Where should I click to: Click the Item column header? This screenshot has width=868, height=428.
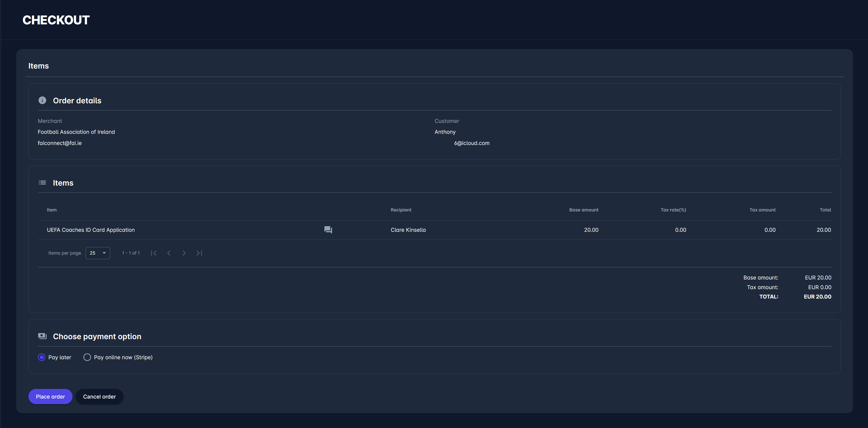coord(51,210)
